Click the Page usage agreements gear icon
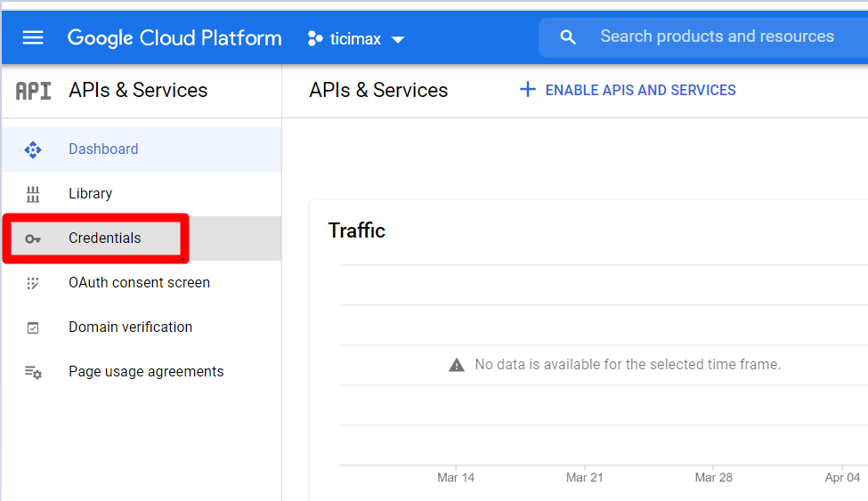The height and width of the screenshot is (501, 868). 33,372
